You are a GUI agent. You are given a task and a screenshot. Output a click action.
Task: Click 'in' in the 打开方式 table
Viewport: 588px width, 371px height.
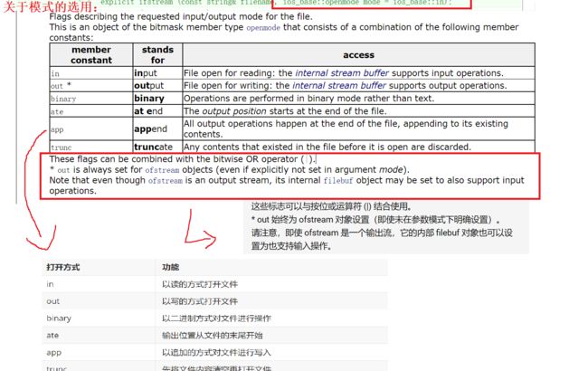click(x=51, y=284)
